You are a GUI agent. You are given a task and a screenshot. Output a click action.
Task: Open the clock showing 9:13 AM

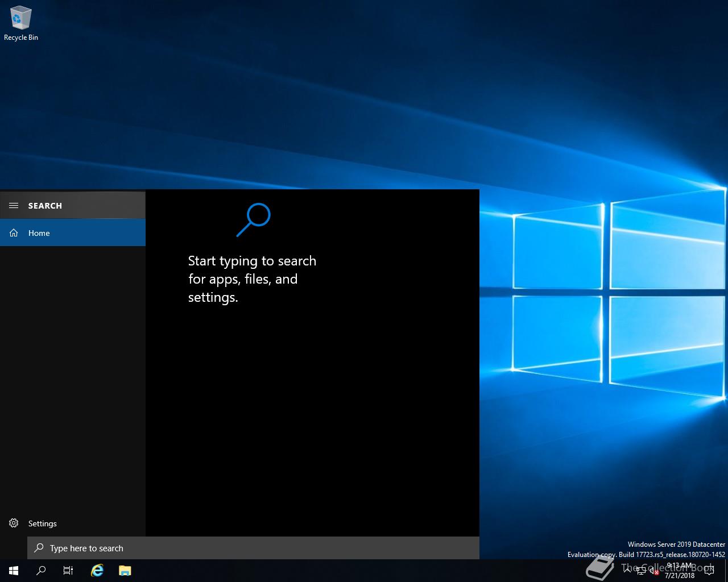click(x=680, y=571)
